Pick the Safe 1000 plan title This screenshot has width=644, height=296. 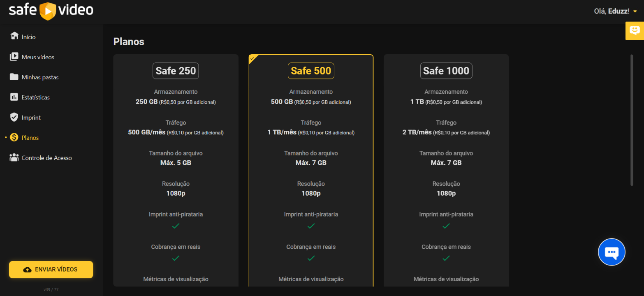click(x=446, y=71)
